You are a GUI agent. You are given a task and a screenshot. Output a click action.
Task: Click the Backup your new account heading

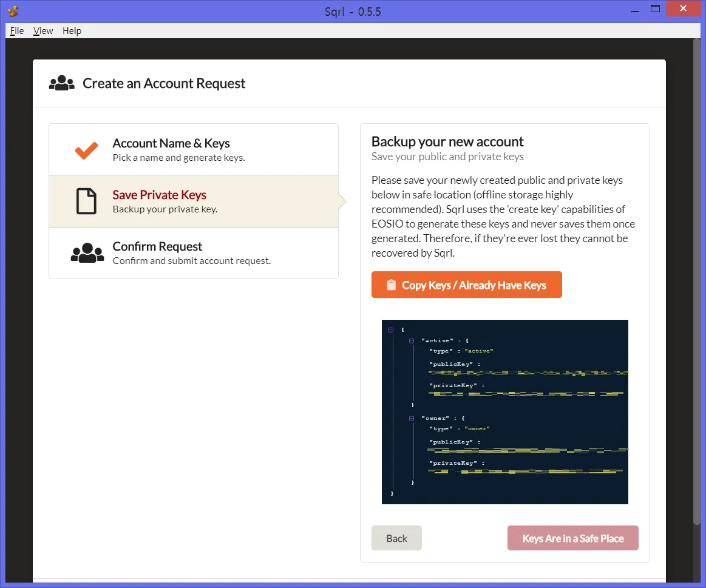[447, 142]
